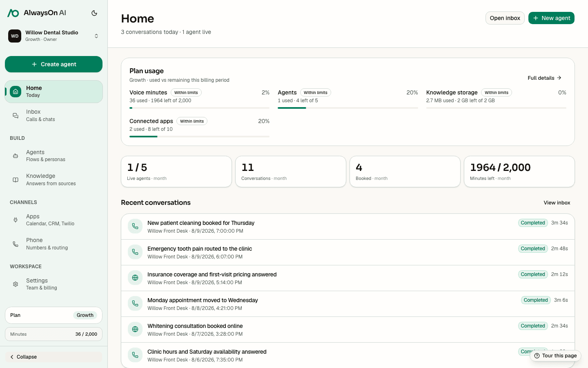Open 'New patient cleaning booked for Thursday'
This screenshot has height=368, width=588.
(348, 227)
